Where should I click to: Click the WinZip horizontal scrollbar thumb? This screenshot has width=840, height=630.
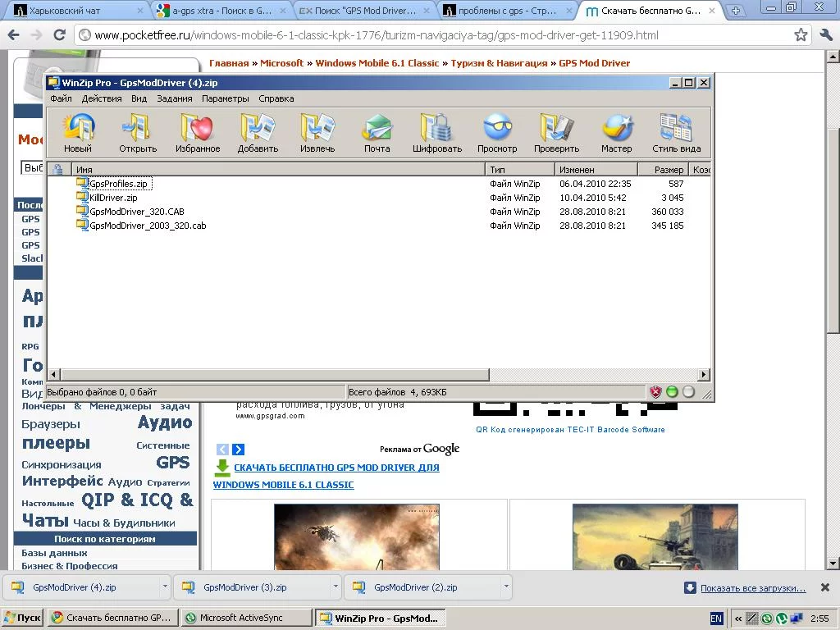275,374
